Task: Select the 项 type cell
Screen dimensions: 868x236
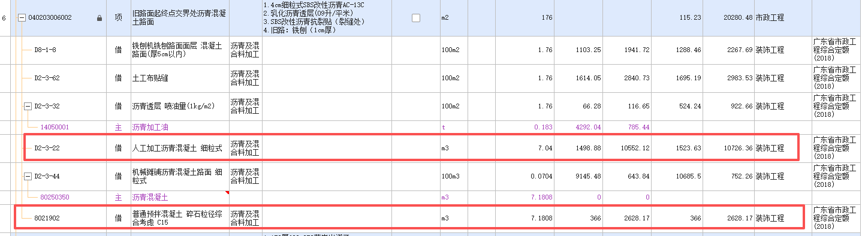Action: (118, 18)
